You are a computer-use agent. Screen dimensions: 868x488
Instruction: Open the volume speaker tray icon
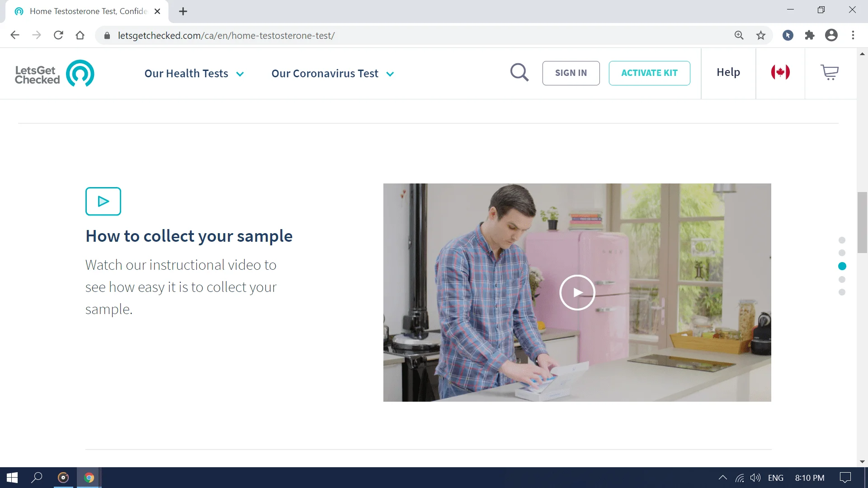tap(755, 478)
